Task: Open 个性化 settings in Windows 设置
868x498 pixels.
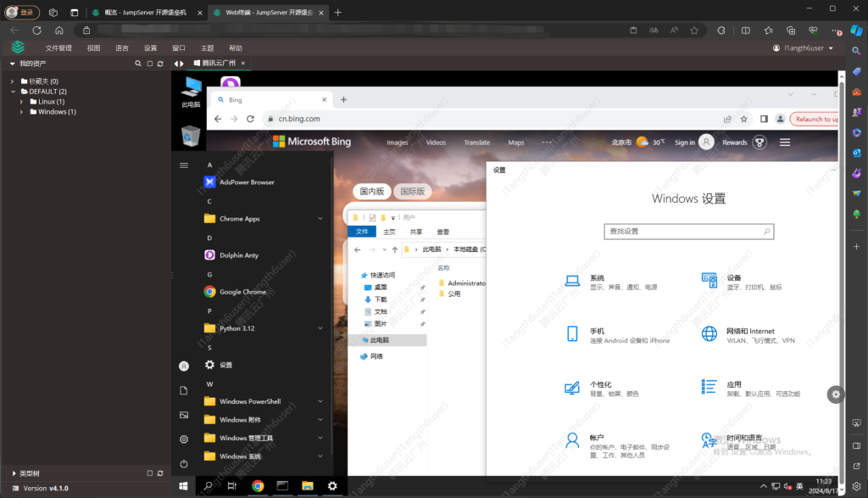Action: coord(593,387)
